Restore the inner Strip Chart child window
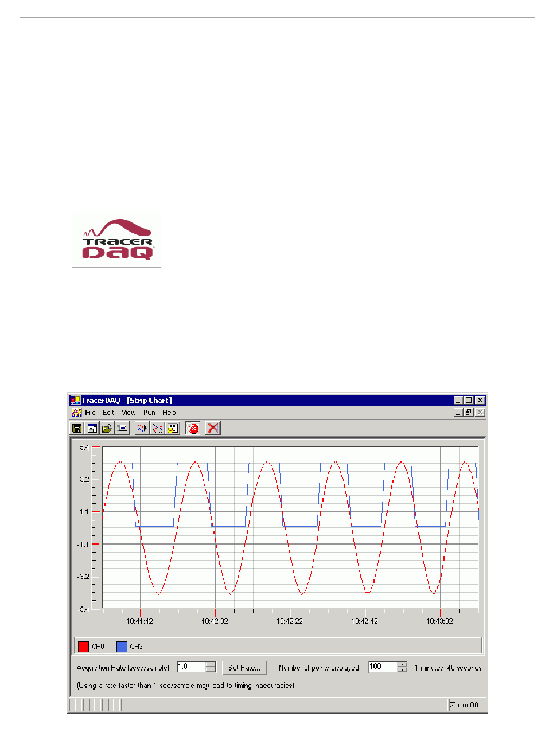The width and height of the screenshot is (545, 756). (469, 413)
